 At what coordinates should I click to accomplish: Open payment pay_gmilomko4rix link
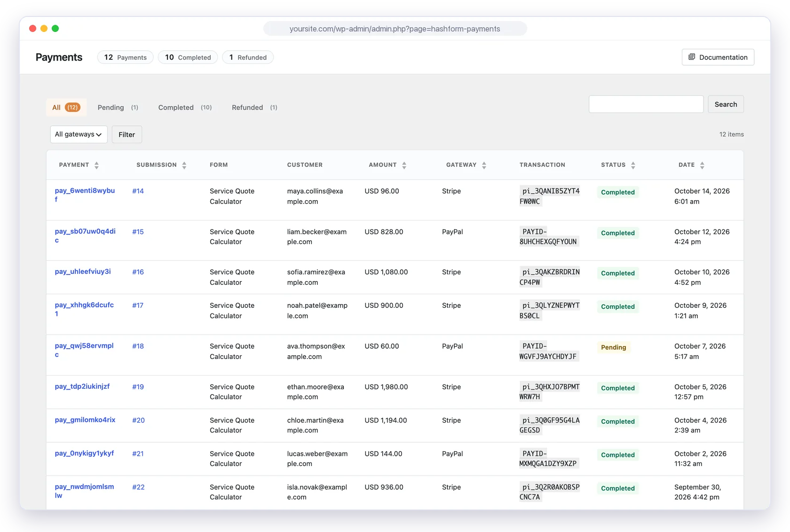85,420
